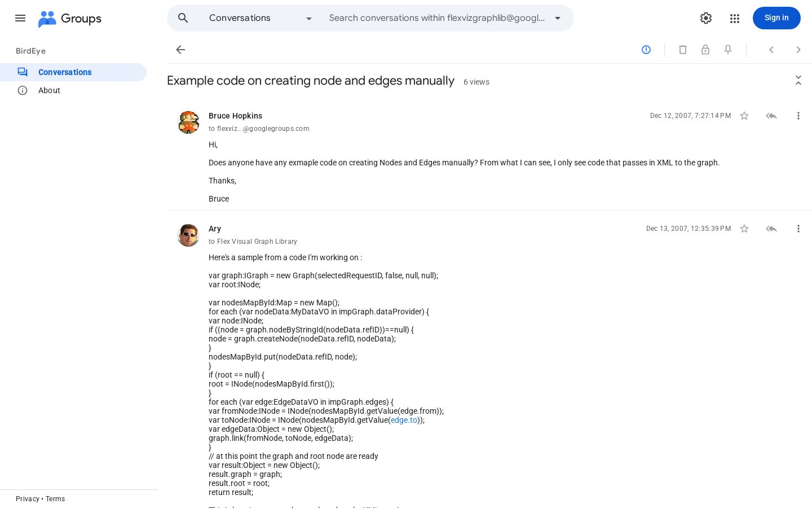
Task: Star Ary's reply message
Action: [744, 229]
